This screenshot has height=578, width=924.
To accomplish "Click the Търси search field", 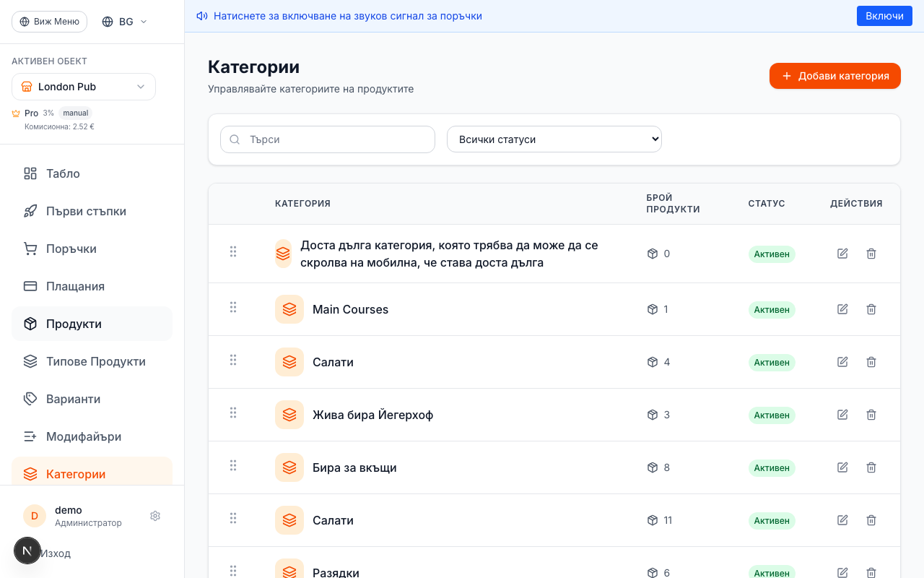I will pos(327,139).
